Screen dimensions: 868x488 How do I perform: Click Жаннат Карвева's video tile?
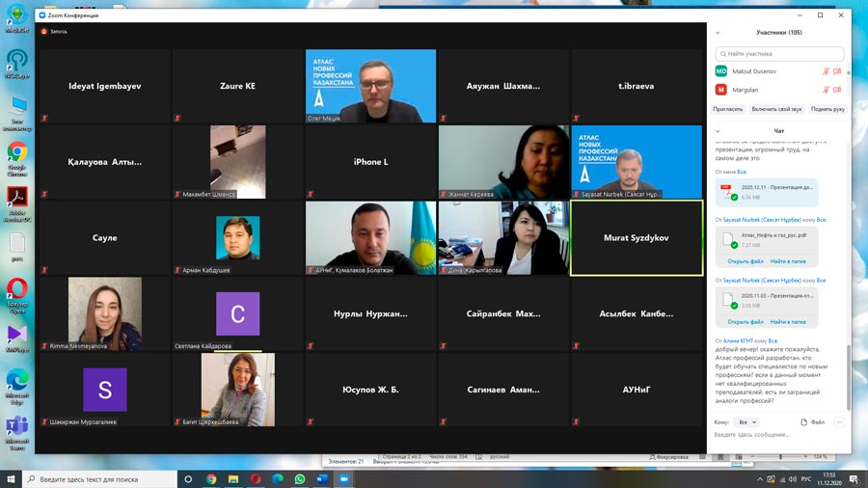pyautogui.click(x=503, y=162)
